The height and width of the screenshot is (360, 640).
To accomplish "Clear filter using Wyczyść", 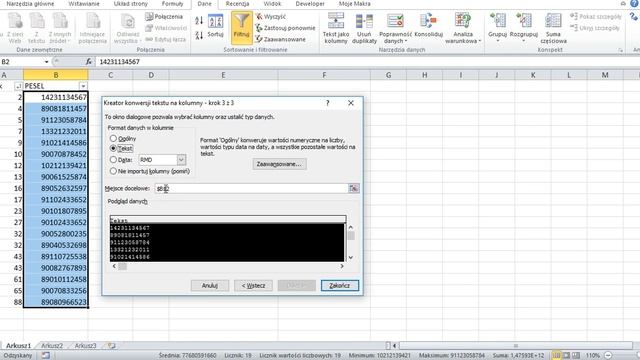I will (x=271, y=17).
